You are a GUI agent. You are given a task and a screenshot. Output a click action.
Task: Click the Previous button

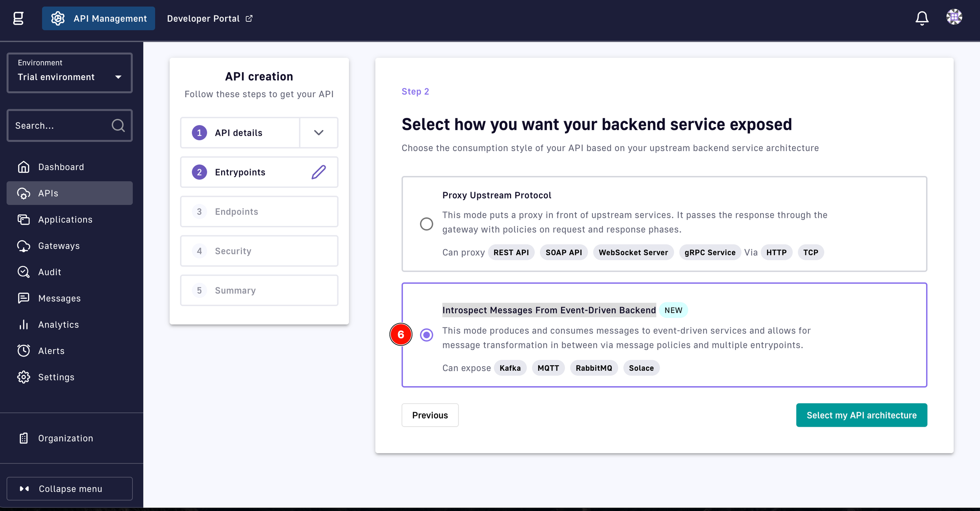tap(430, 415)
